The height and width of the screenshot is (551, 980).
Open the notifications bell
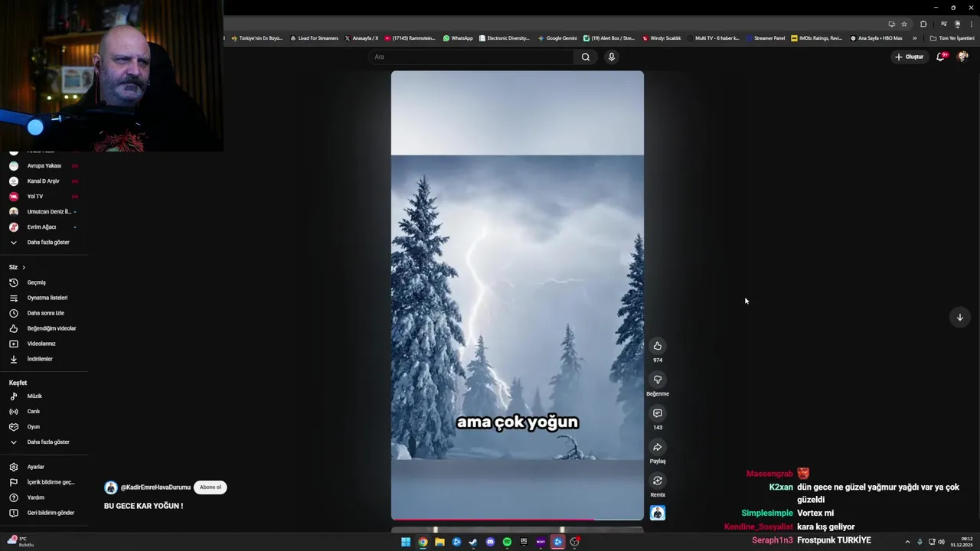(940, 57)
